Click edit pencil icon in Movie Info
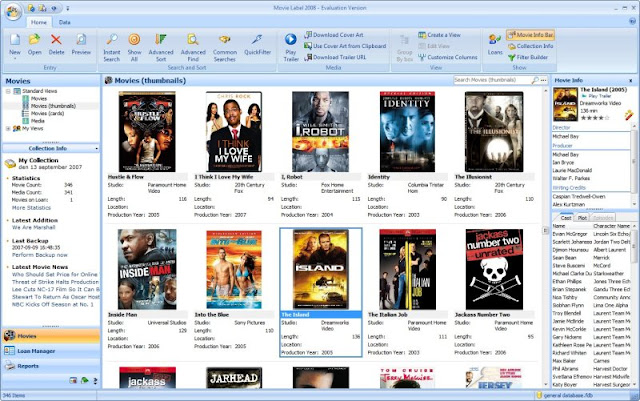Viewport: 640px width, 401px height. [x=629, y=116]
